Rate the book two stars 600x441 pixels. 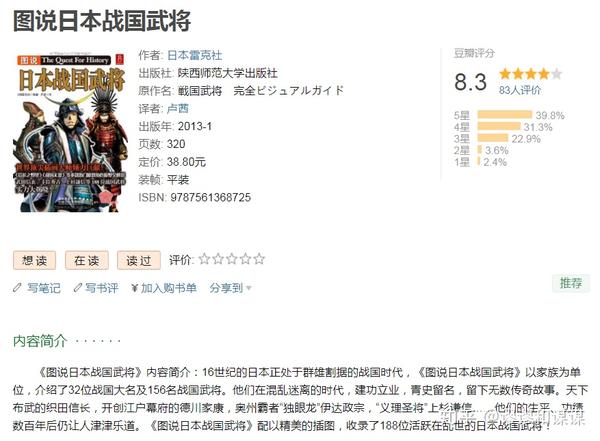point(218,259)
